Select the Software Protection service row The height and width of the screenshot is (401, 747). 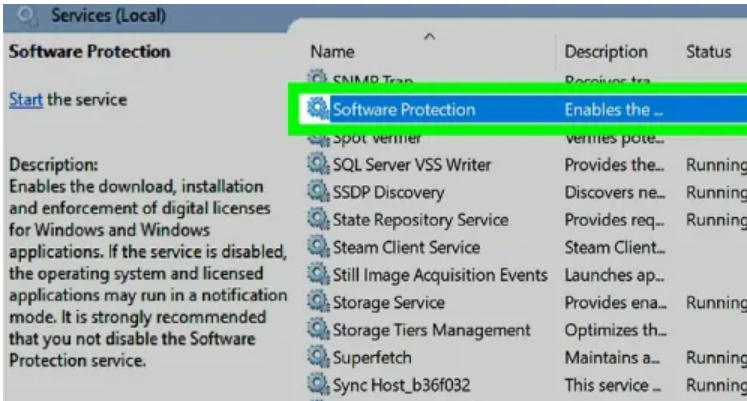[403, 109]
